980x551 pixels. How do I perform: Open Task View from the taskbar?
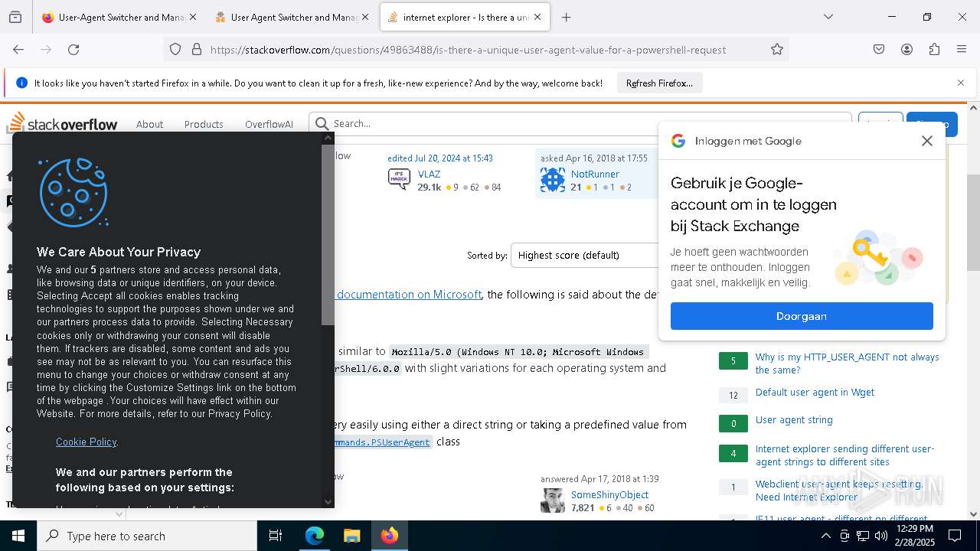pos(276,536)
